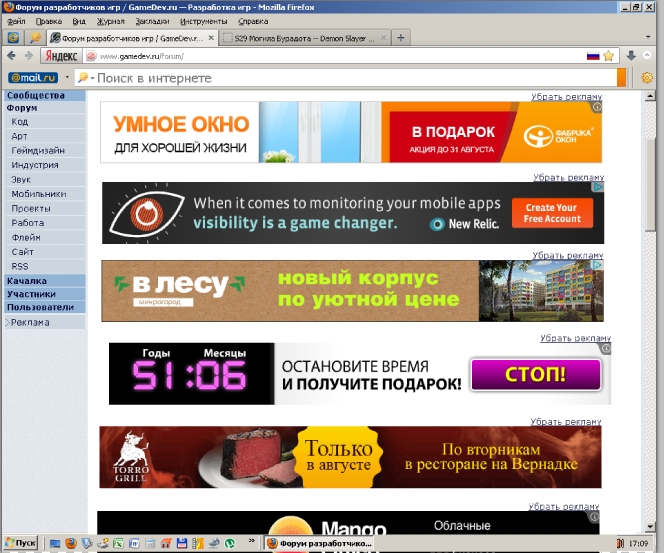Open the Инструменты menu
The height and width of the screenshot is (553, 664).
[203, 21]
